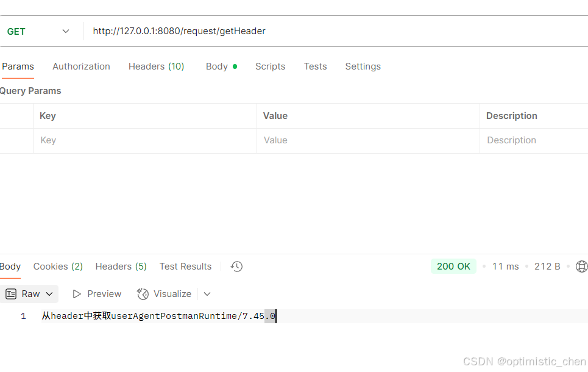
Task: Click the Description placeholder cell
Action: click(x=534, y=140)
